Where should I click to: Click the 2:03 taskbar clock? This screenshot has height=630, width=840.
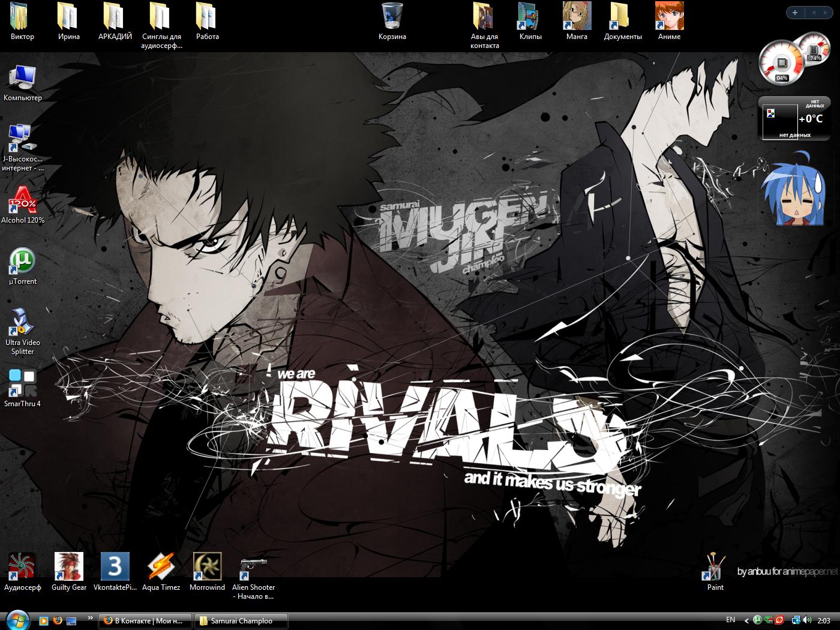(x=824, y=620)
